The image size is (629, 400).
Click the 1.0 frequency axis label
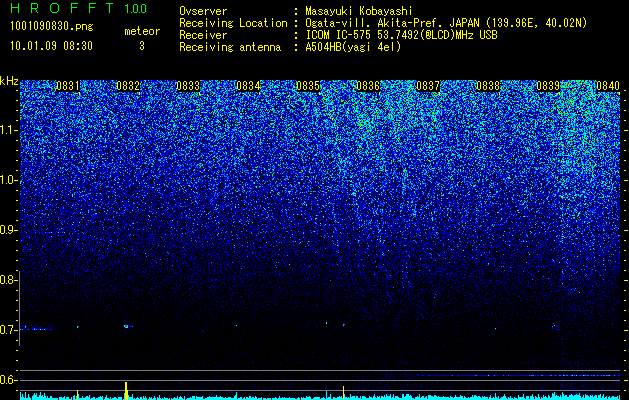point(8,180)
